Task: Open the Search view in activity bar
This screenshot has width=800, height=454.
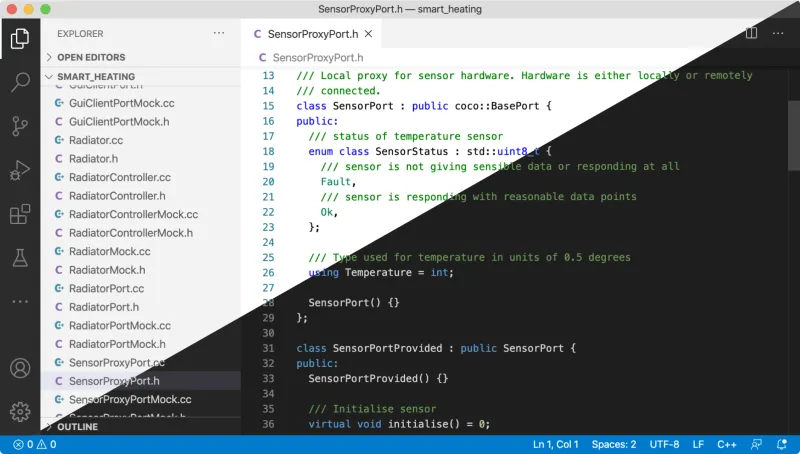Action: (20, 83)
